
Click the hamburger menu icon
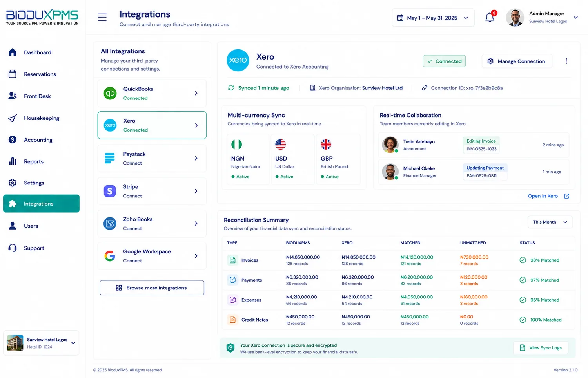tap(102, 17)
